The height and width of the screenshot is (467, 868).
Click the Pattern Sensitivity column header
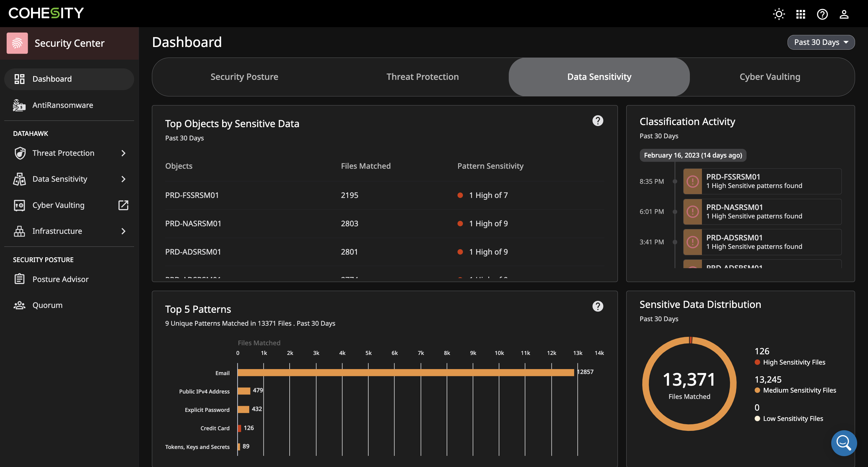490,166
